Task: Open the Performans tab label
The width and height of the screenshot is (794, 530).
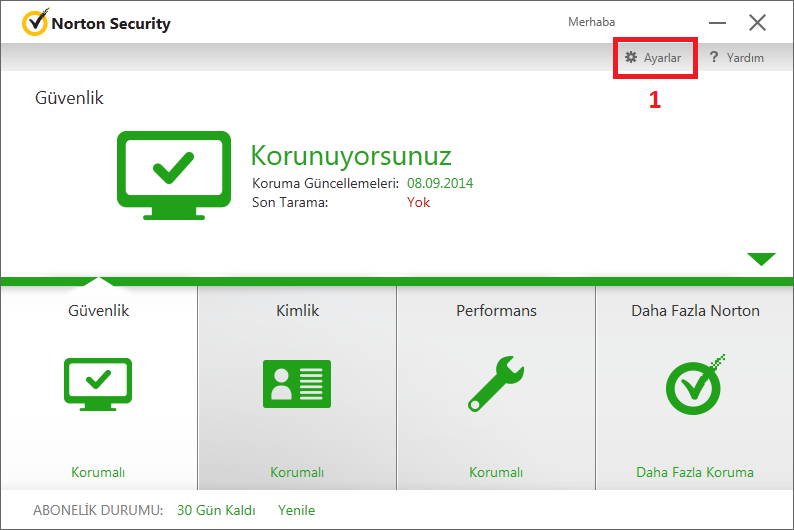Action: click(x=496, y=310)
